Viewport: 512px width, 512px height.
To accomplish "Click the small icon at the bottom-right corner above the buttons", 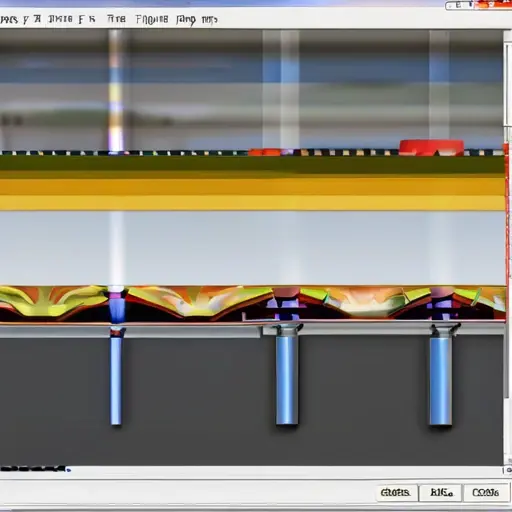I will [508, 470].
